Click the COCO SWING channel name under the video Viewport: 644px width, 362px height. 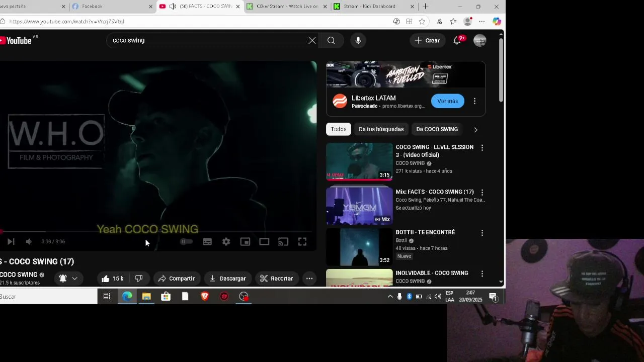(19, 275)
